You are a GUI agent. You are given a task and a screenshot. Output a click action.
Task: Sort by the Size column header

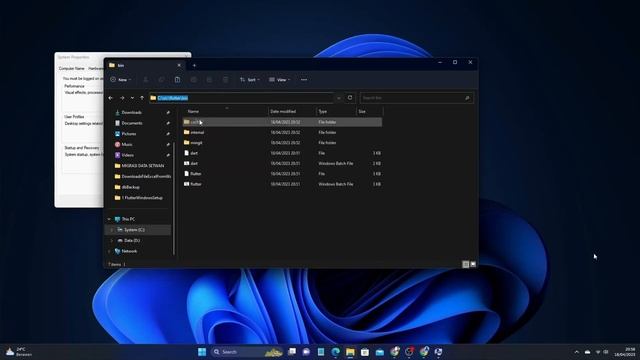(x=362, y=111)
